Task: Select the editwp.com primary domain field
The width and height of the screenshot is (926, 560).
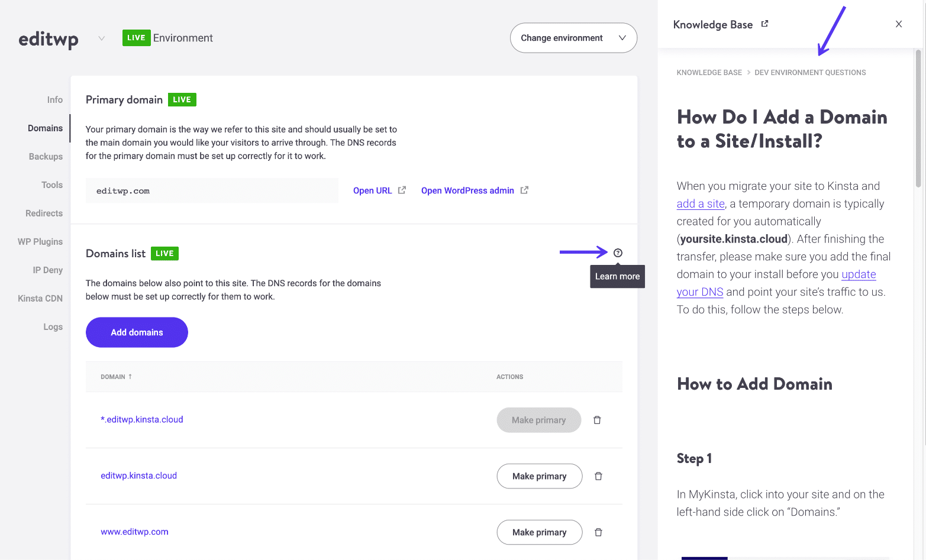Action: [x=212, y=190]
